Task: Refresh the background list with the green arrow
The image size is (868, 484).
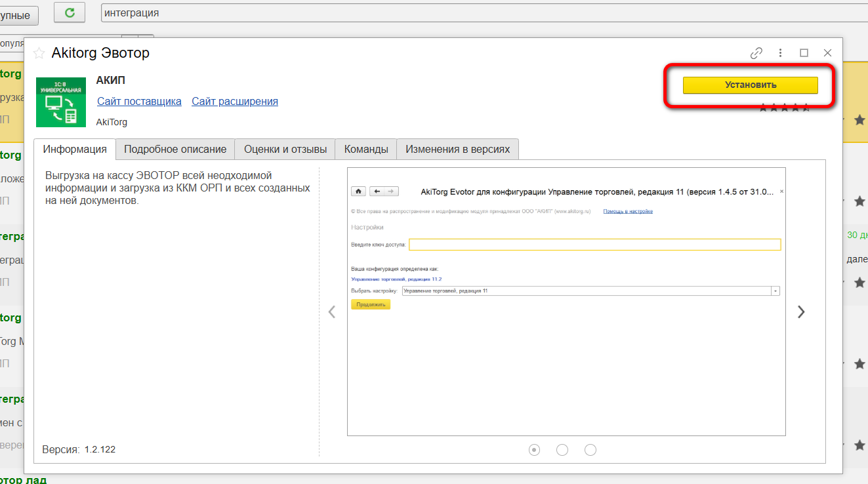Action: 69,12
